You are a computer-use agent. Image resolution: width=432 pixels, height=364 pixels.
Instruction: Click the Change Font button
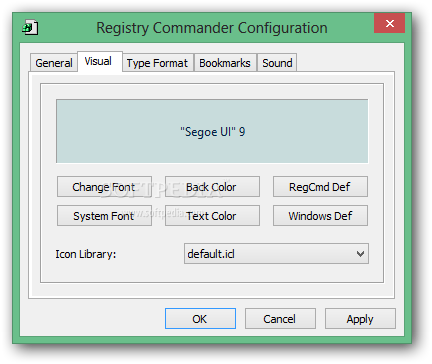tap(104, 187)
